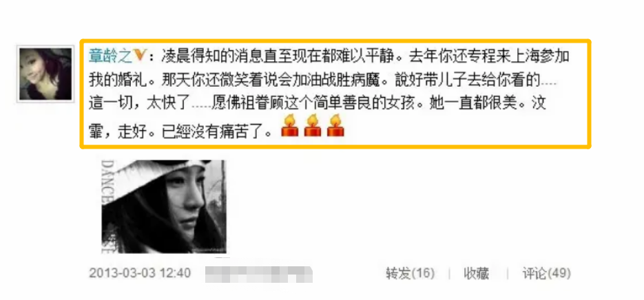Screen dimensions: 644x300
Task: Click the words 我的婚礼 in post
Action: pos(118,80)
